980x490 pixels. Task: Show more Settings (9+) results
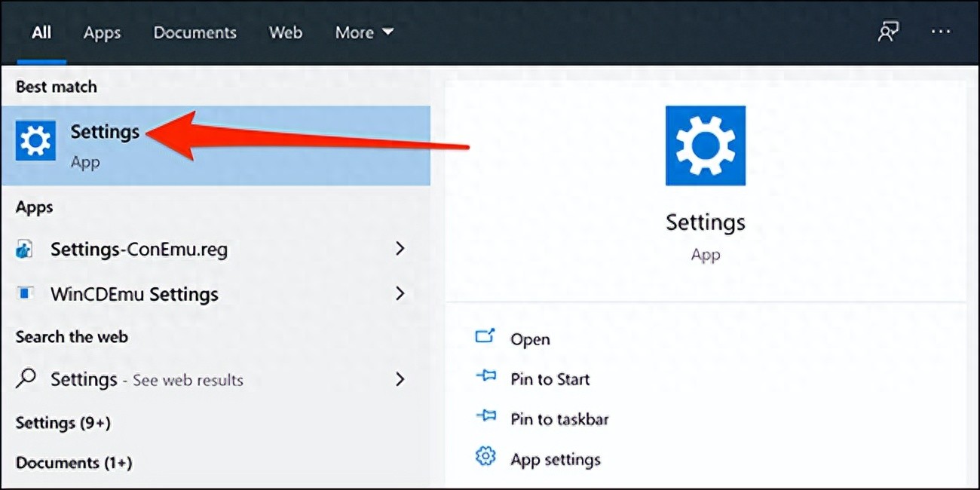63,423
